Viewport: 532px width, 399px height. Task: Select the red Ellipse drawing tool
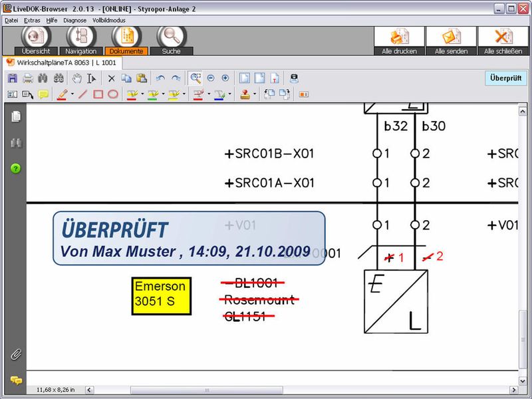(x=113, y=94)
